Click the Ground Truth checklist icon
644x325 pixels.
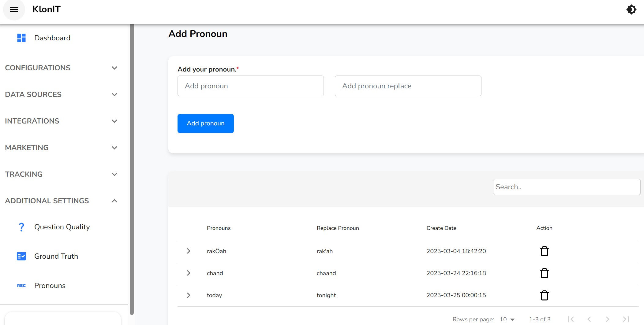[x=21, y=256]
